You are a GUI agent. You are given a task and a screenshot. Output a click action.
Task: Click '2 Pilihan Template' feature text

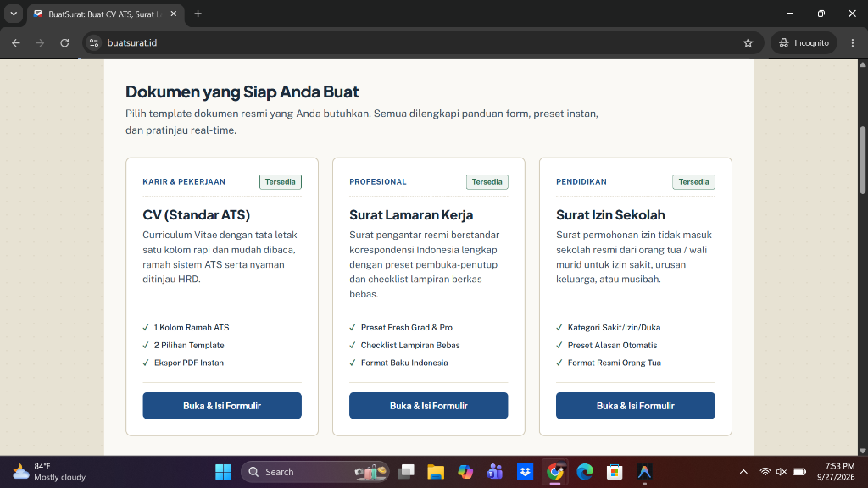(x=189, y=346)
